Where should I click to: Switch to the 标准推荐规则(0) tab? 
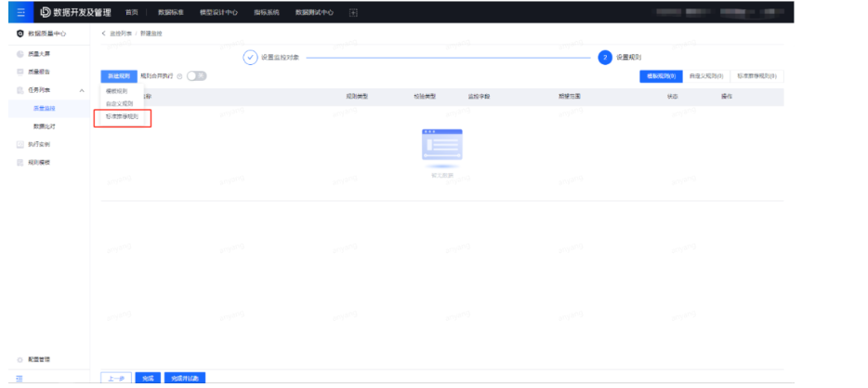point(756,76)
